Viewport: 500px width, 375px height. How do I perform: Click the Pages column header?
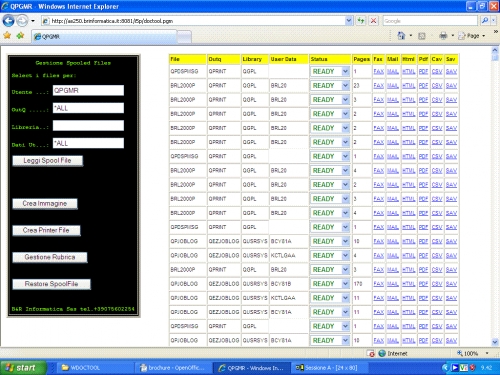coord(362,59)
